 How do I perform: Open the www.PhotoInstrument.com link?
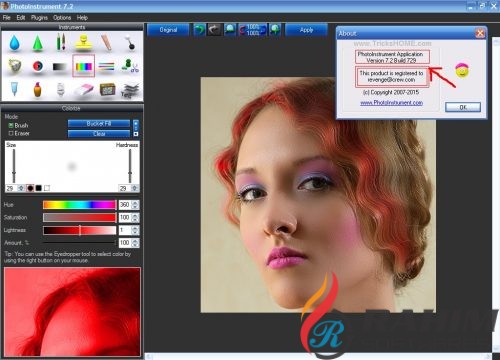coord(391,103)
